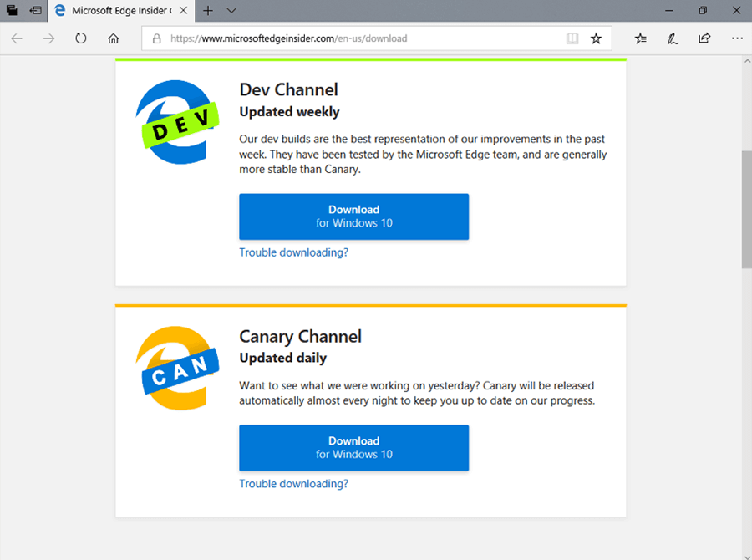The image size is (752, 560).
Task: Click the address bar URL
Action: 289,38
